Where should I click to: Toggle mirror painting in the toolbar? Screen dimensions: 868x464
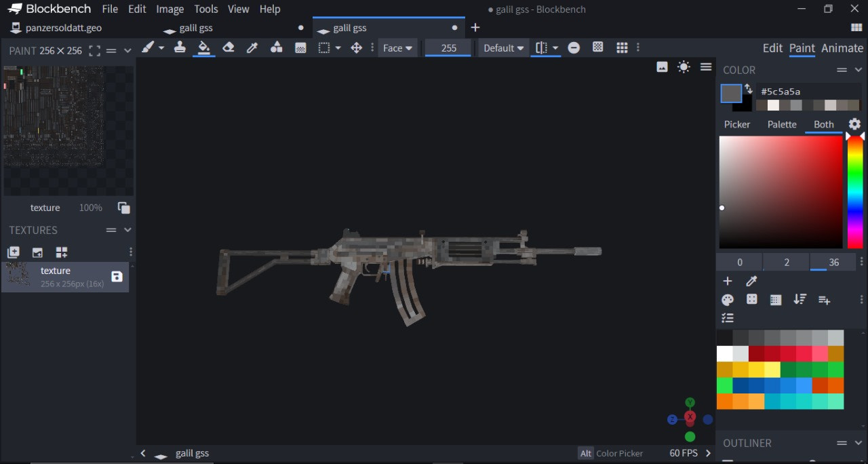pos(541,47)
